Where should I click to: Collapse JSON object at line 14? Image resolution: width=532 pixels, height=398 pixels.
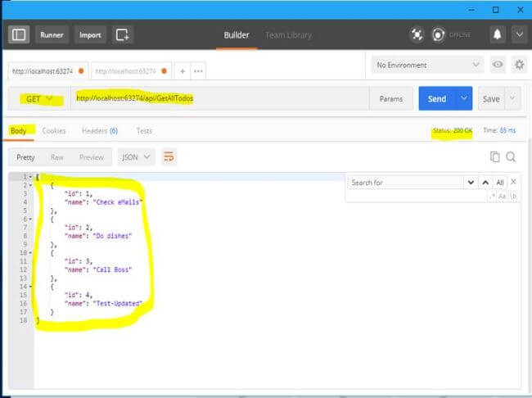[x=30, y=287]
